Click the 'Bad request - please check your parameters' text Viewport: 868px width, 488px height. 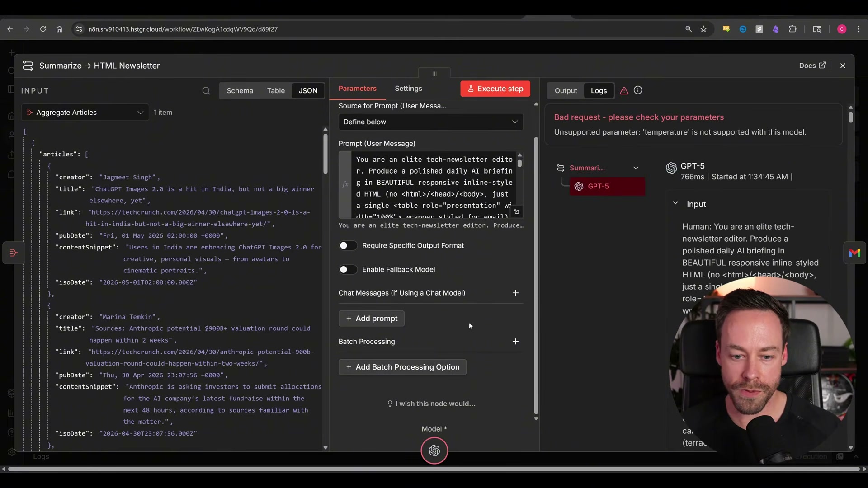click(x=639, y=117)
